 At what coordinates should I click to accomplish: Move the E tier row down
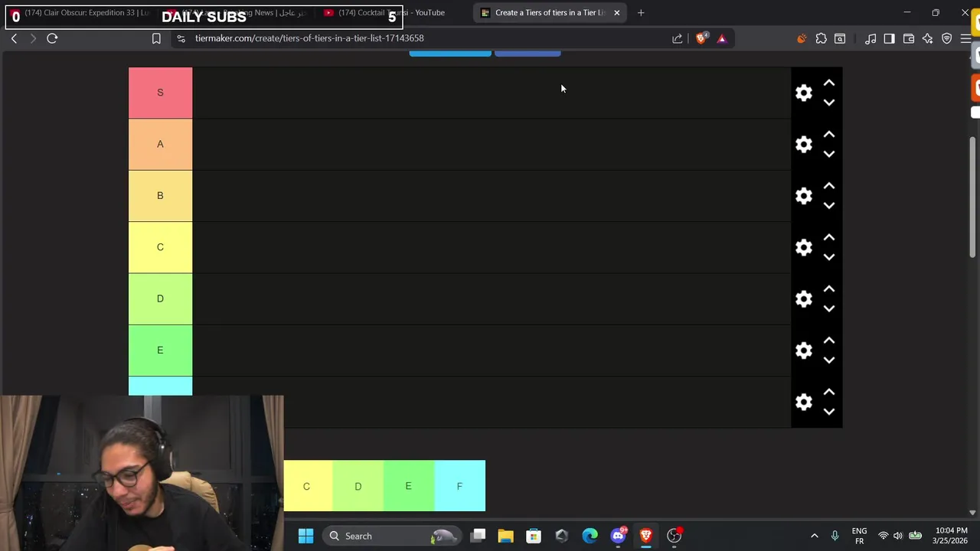click(829, 360)
